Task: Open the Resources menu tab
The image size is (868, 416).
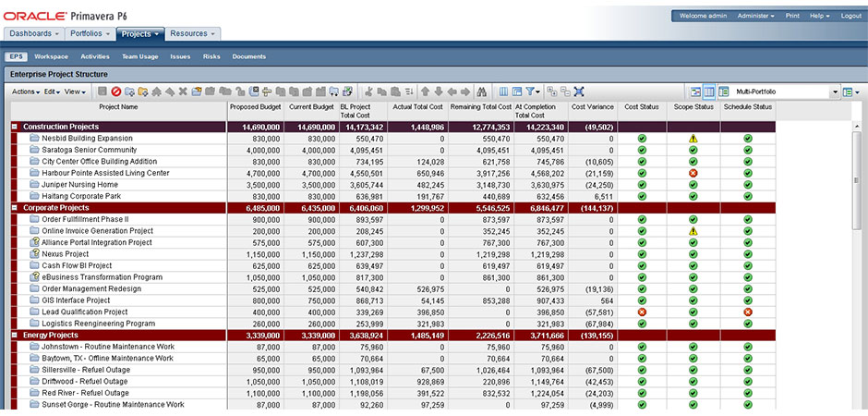Action: coord(193,33)
